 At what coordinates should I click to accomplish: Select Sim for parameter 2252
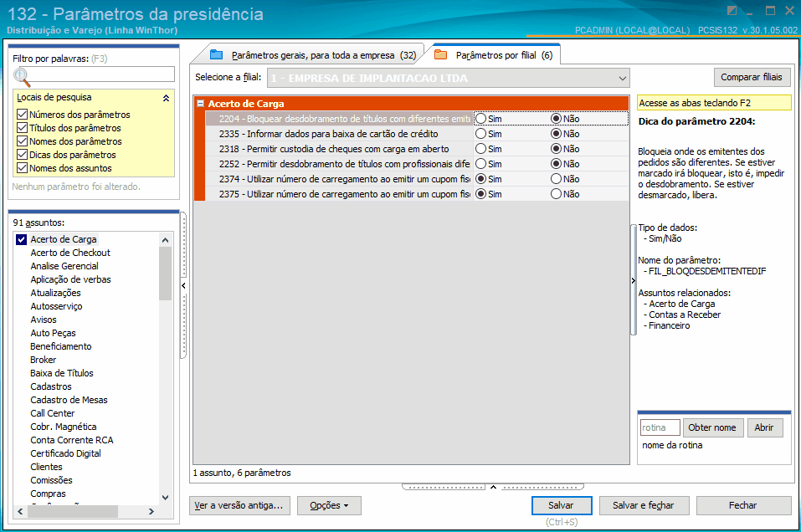click(x=480, y=164)
